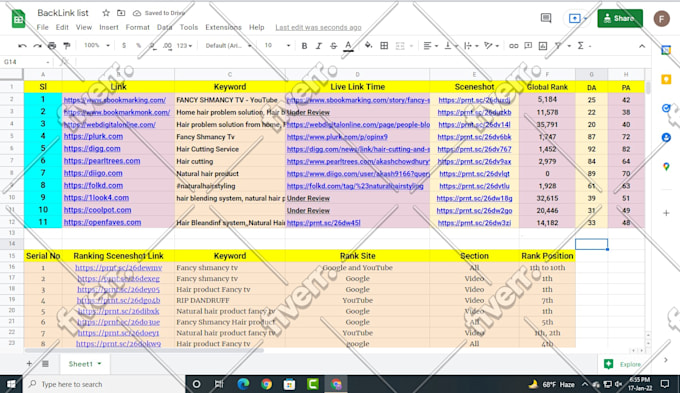Click the redo icon in toolbar

pos(37,46)
